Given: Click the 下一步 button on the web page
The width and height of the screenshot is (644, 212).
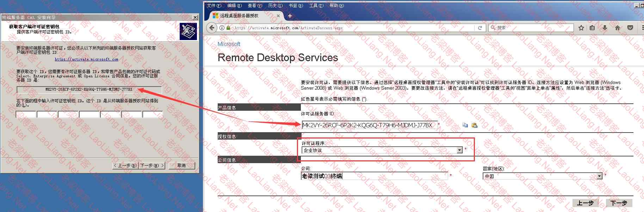Looking at the screenshot, I should click(619, 203).
